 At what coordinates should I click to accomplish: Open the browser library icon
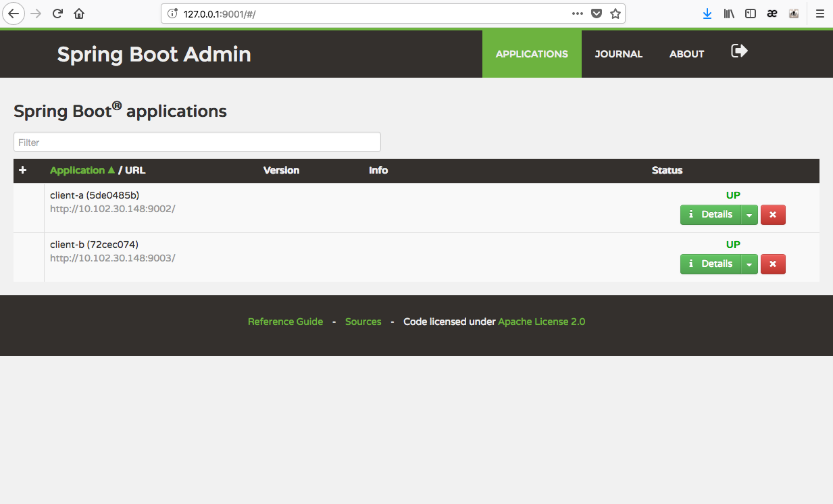(729, 14)
